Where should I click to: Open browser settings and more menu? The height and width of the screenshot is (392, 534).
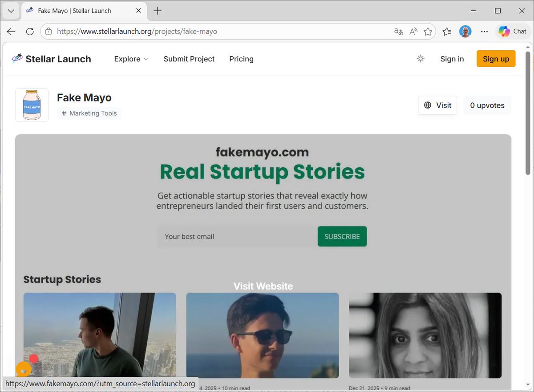point(484,32)
